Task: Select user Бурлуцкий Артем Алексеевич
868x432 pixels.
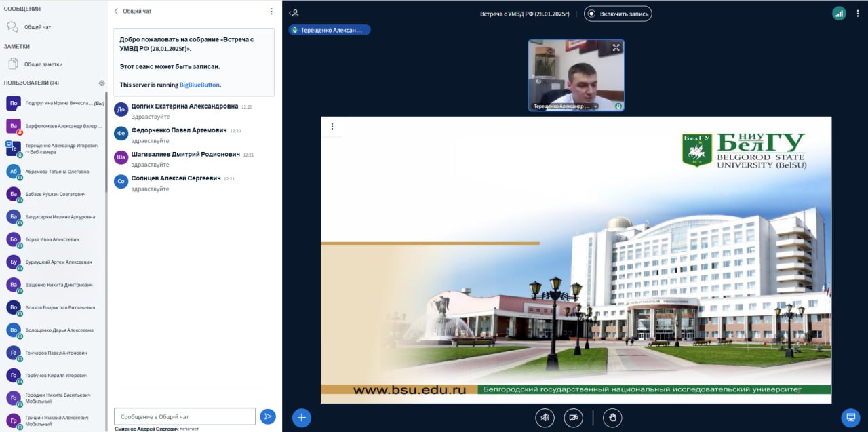Action: [x=54, y=262]
